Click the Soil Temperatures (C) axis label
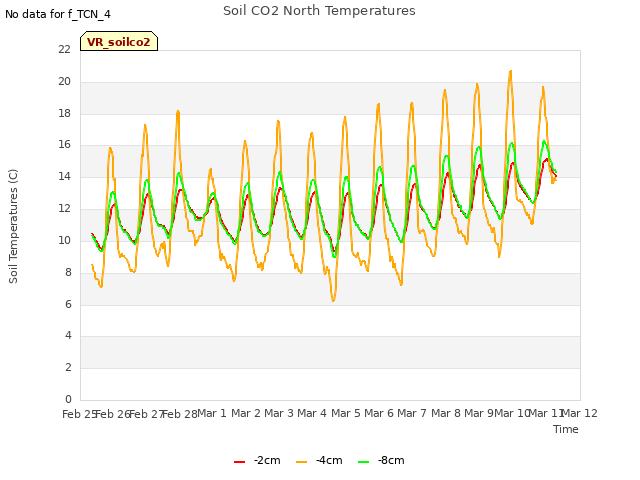 13,226
